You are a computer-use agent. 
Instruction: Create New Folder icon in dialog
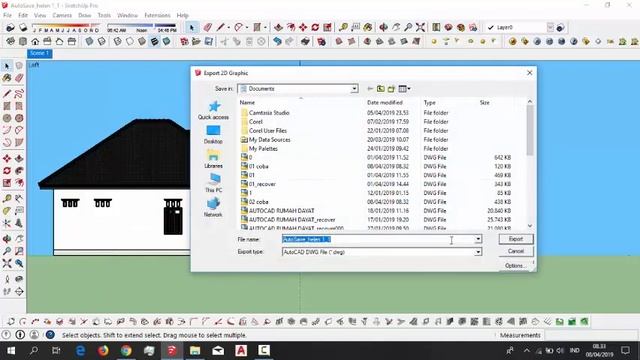391,89
